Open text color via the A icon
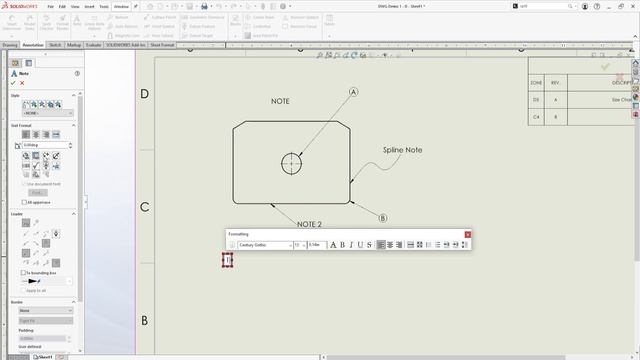This screenshot has height=360, width=640. 333,245
